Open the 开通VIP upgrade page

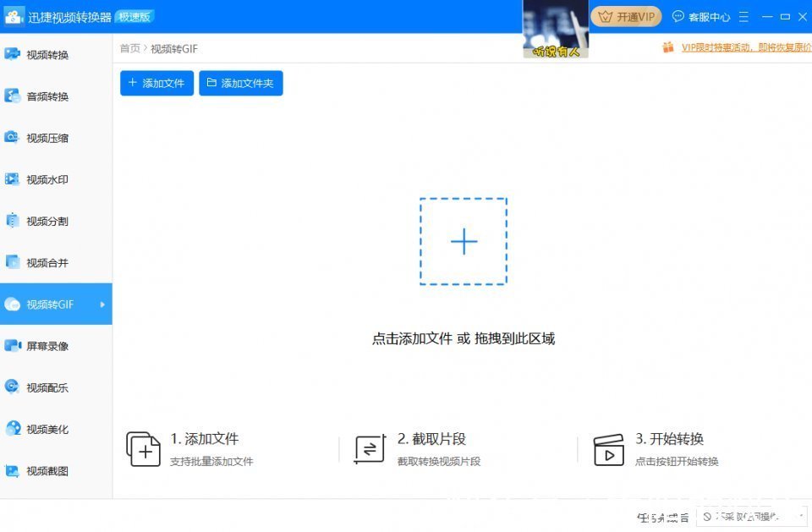tap(626, 16)
